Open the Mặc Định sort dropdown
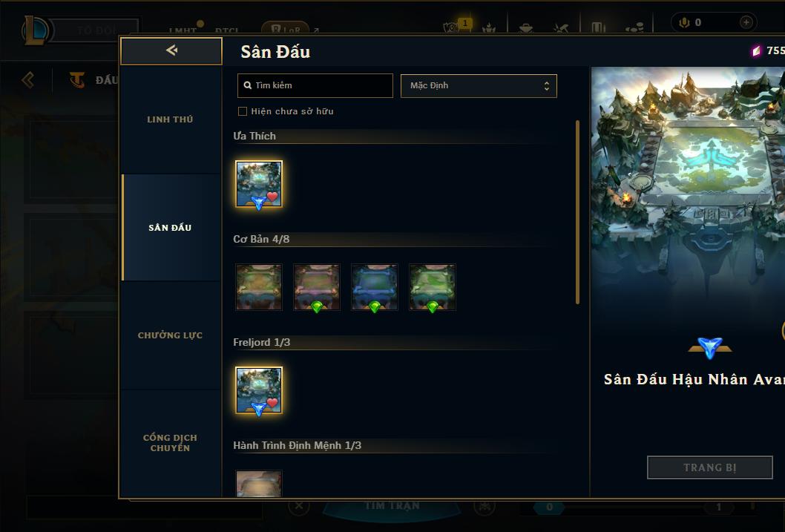The width and height of the screenshot is (785, 532). tap(479, 85)
